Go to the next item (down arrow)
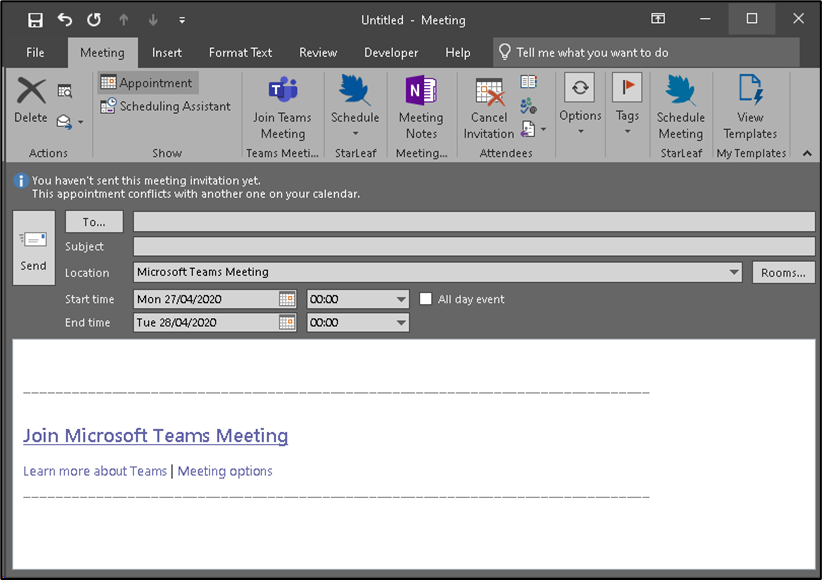Image resolution: width=822 pixels, height=580 pixels. click(x=153, y=20)
